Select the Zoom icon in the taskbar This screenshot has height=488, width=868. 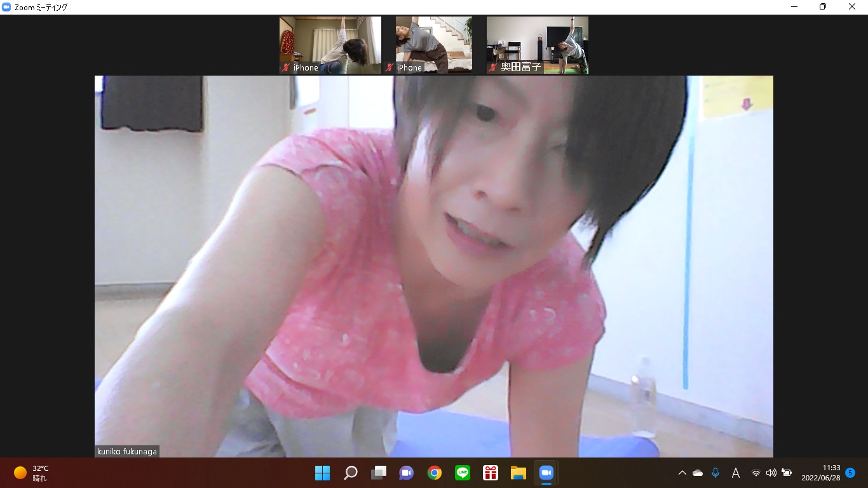click(546, 473)
